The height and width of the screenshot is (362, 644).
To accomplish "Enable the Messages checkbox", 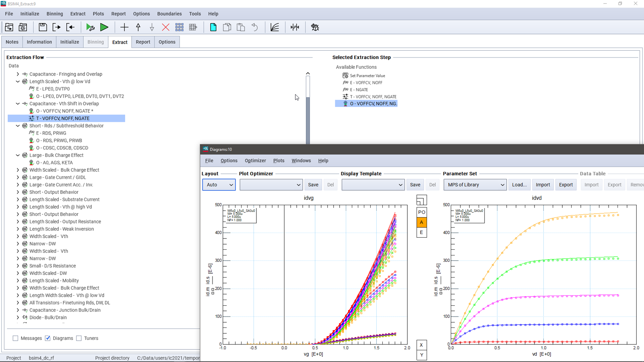I will [x=15, y=338].
